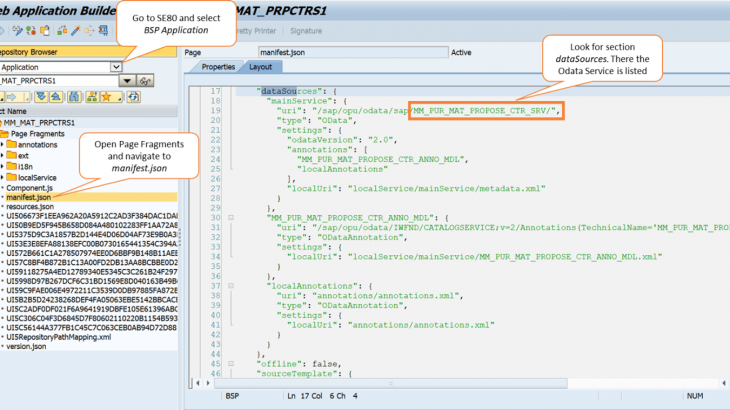
Task: Switch to the Properties tab
Action: (x=218, y=67)
